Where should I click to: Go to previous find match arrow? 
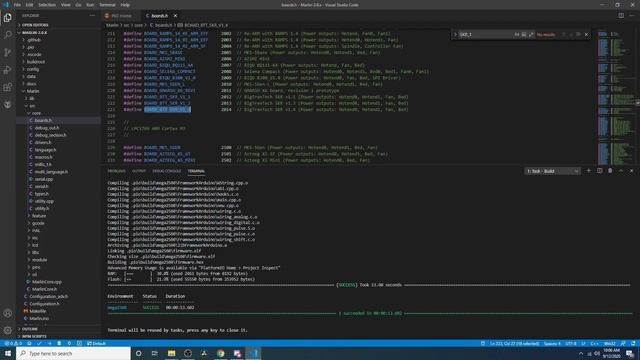click(x=564, y=35)
